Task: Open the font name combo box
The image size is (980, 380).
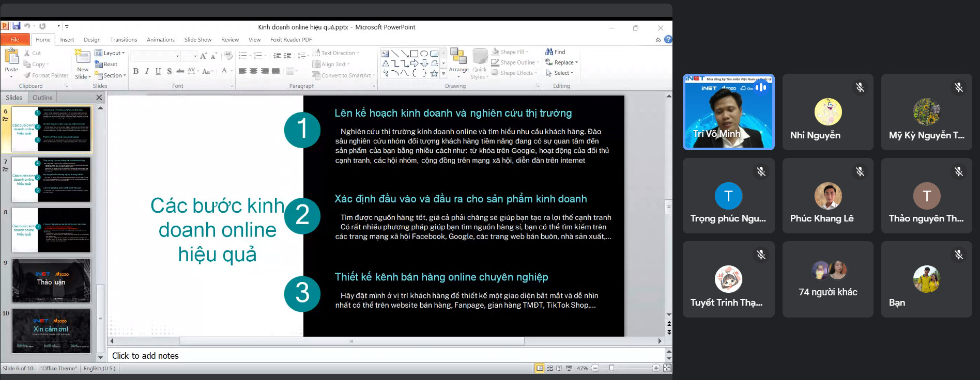Action: coord(155,56)
